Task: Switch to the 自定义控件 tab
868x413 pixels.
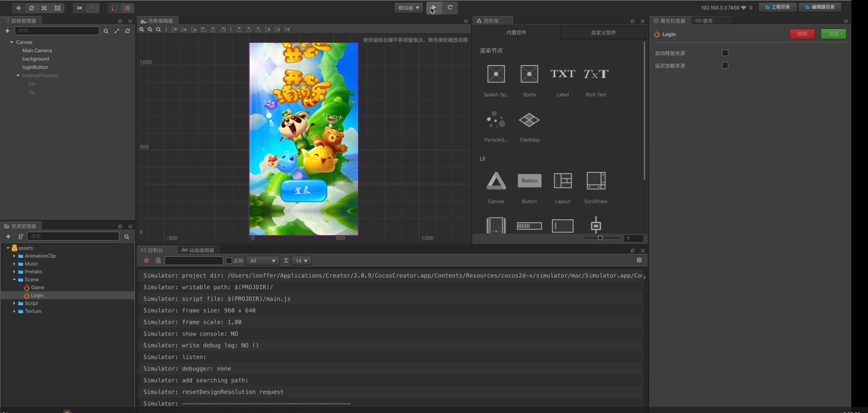Action: (x=603, y=33)
